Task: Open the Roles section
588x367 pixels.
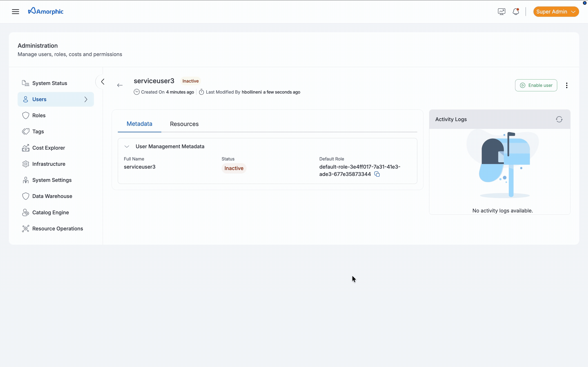Action: (39, 116)
